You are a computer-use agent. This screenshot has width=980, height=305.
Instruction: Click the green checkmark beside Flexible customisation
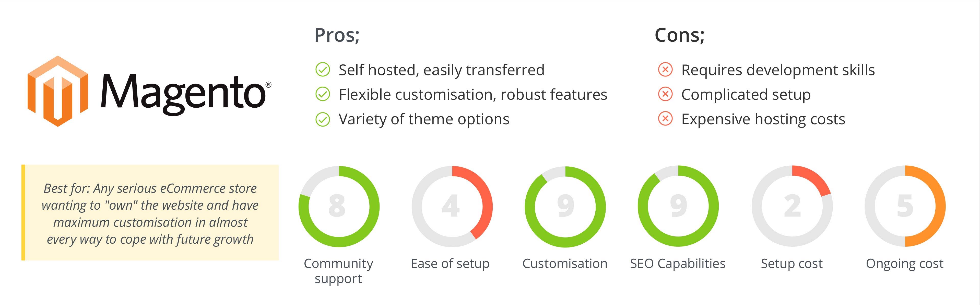[x=323, y=94]
